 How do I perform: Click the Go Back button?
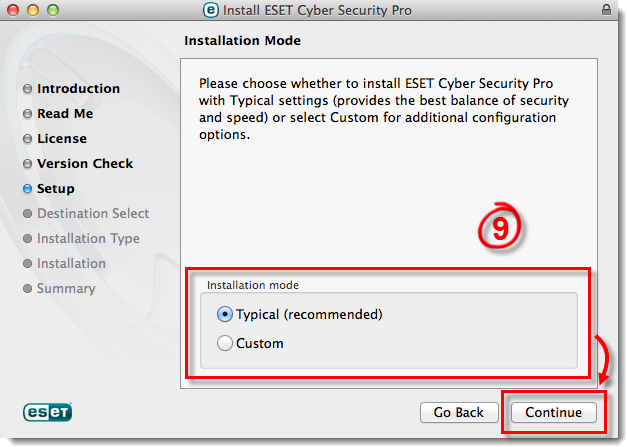tap(459, 412)
